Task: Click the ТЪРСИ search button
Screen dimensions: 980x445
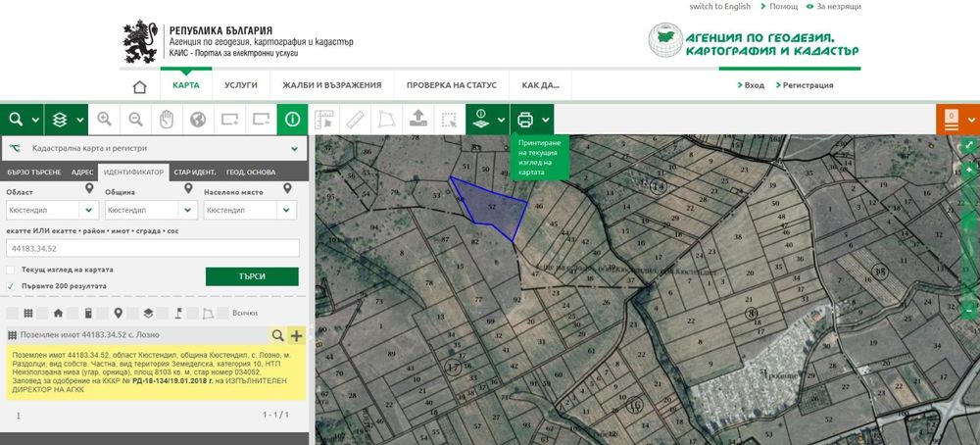Action: point(252,276)
